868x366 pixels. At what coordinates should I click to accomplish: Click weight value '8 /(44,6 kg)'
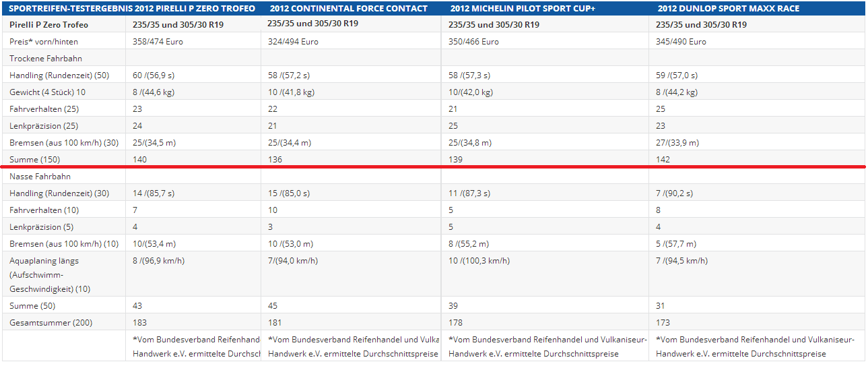click(154, 92)
